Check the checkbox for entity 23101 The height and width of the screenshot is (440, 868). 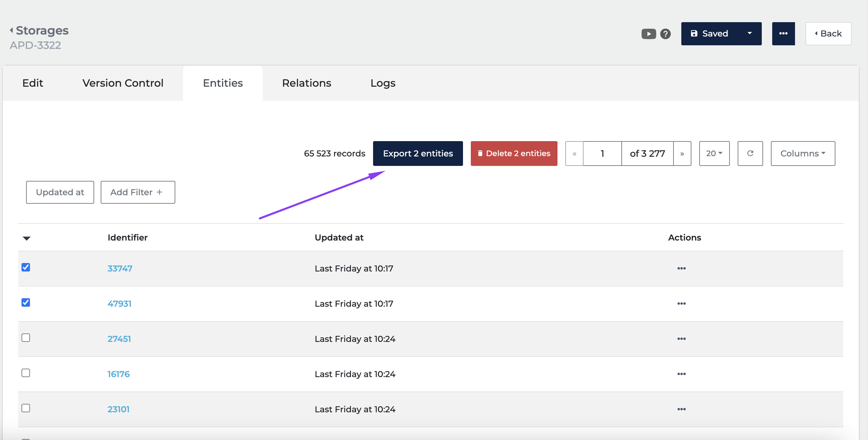[x=26, y=408]
